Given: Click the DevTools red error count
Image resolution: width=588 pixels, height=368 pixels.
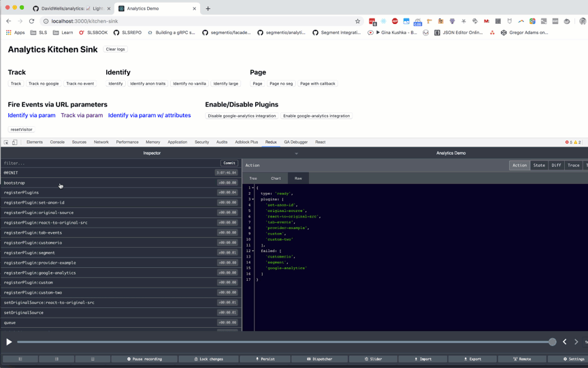Looking at the screenshot, I should pos(568,142).
